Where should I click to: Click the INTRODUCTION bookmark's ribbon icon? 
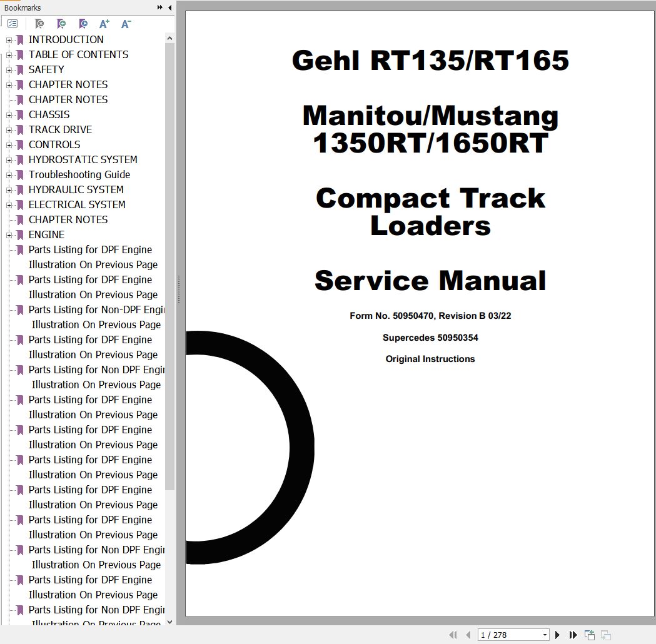click(19, 40)
